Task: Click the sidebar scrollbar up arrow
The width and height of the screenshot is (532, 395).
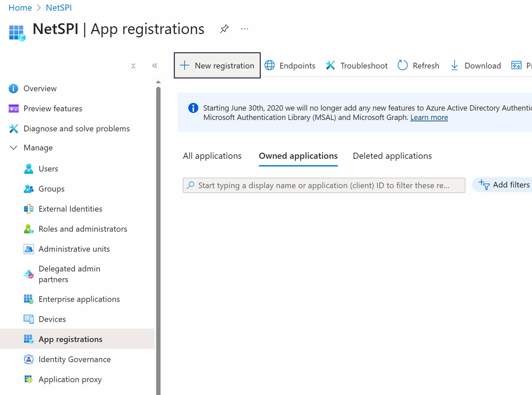Action: pyautogui.click(x=158, y=82)
